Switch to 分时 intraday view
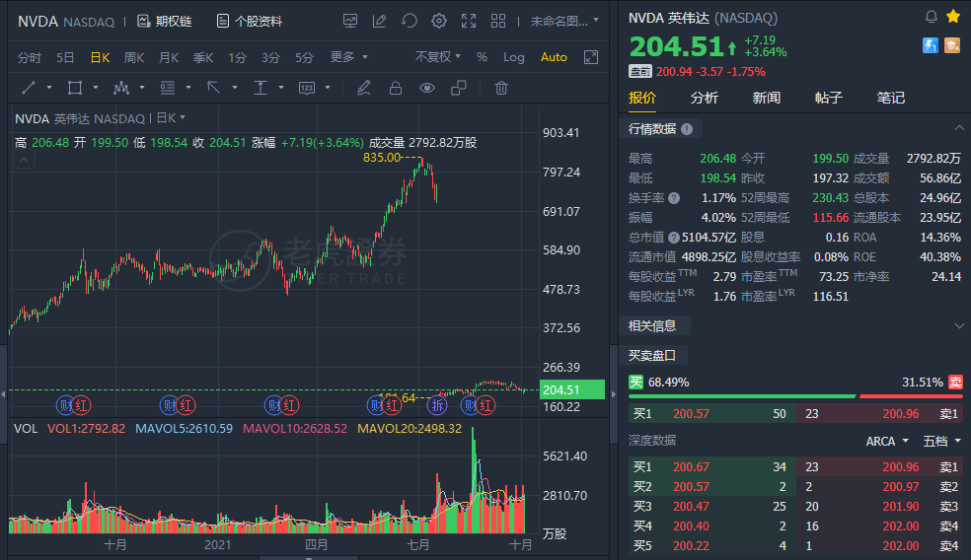 click(x=29, y=57)
